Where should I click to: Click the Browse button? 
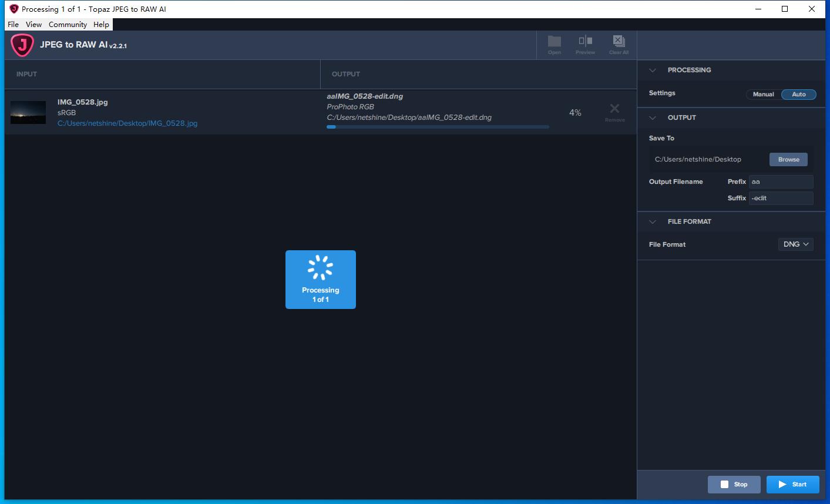pyautogui.click(x=789, y=159)
